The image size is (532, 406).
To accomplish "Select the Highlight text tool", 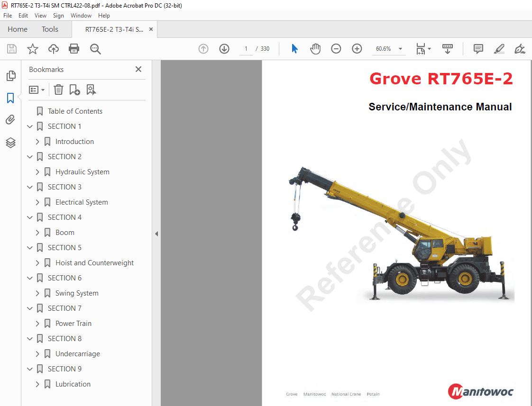I will click(x=499, y=48).
